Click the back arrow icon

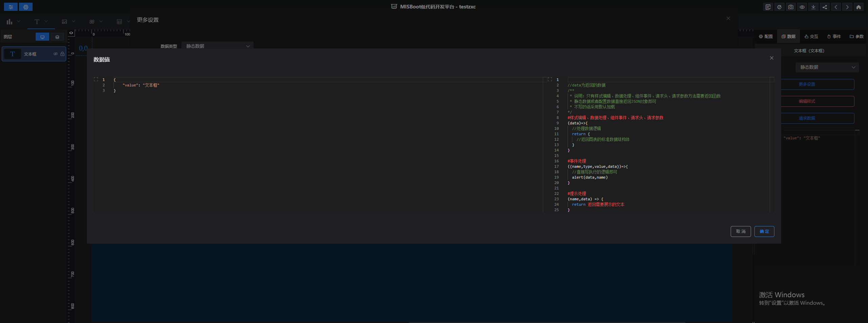click(x=836, y=7)
